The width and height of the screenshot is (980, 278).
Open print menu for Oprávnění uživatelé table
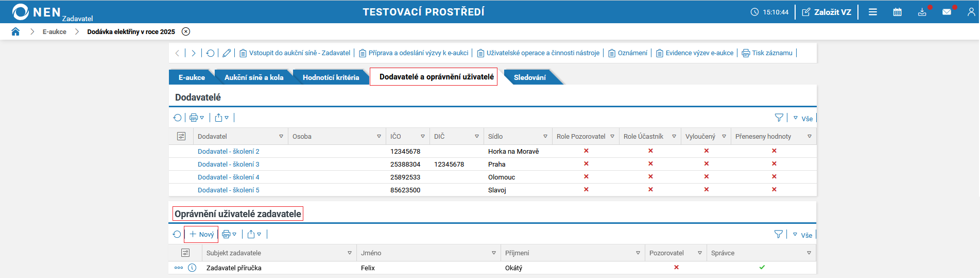coord(229,234)
